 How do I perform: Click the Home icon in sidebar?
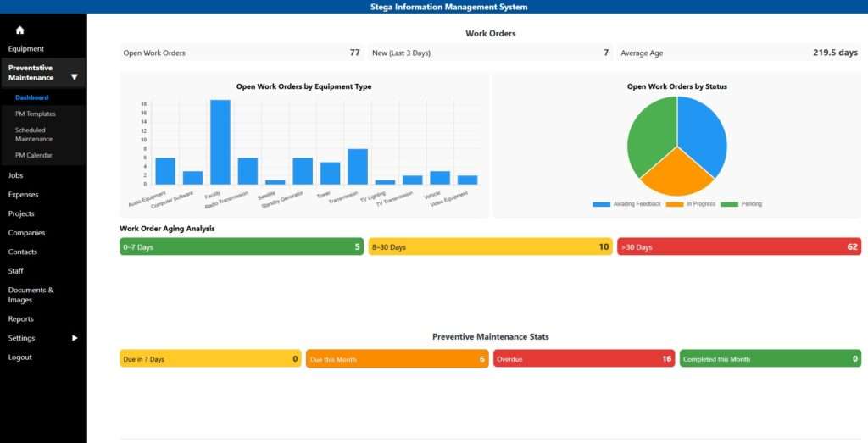(x=19, y=30)
